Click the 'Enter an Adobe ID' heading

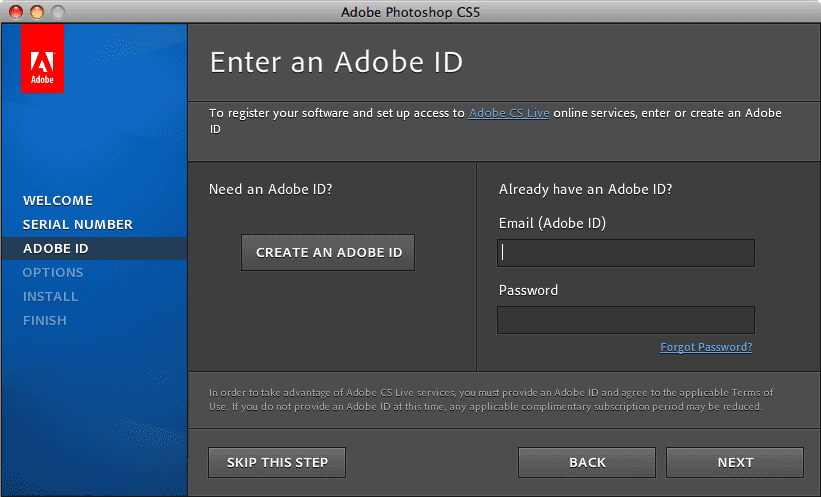pos(336,62)
